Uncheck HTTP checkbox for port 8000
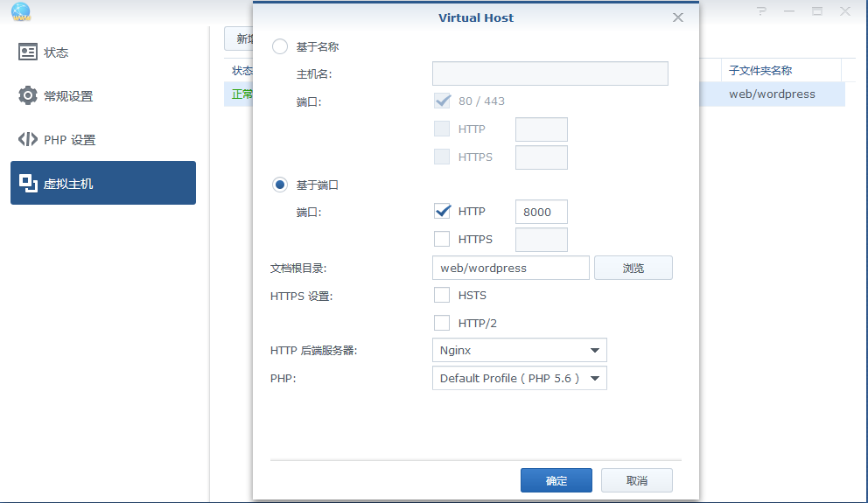 click(442, 212)
